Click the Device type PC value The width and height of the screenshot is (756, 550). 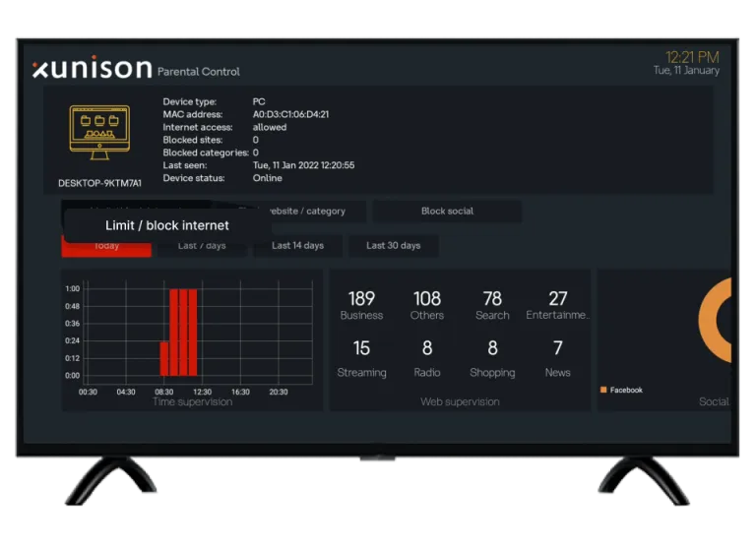259,101
